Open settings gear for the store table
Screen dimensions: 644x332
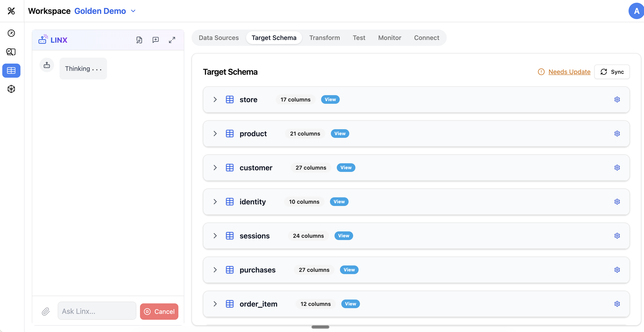point(617,99)
